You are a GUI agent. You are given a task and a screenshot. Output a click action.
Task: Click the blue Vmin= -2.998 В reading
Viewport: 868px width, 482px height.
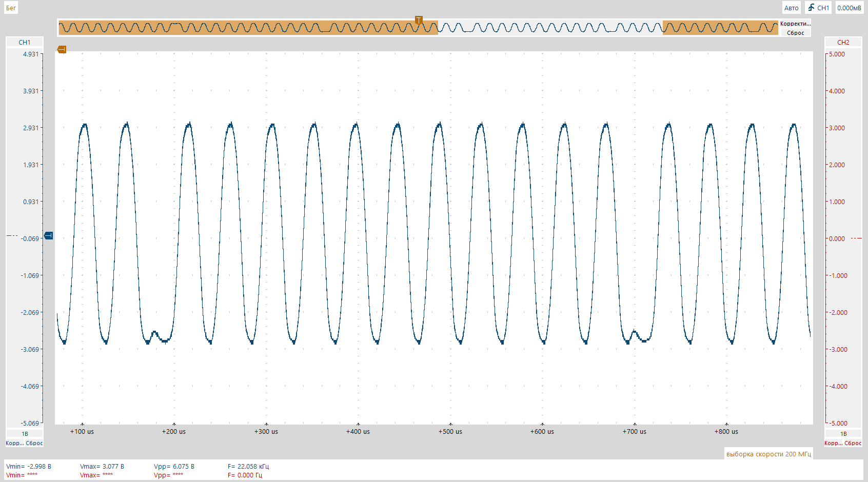pos(29,466)
